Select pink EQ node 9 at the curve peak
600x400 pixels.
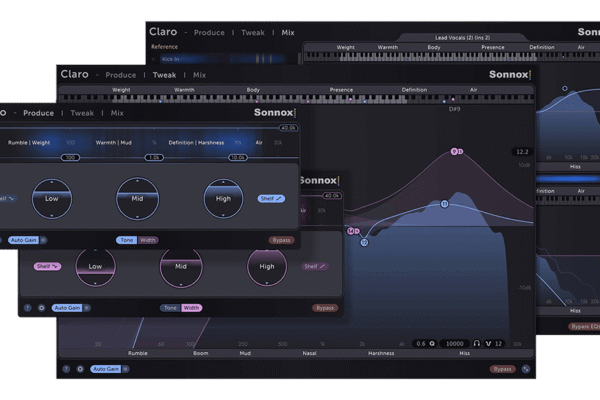(x=454, y=151)
